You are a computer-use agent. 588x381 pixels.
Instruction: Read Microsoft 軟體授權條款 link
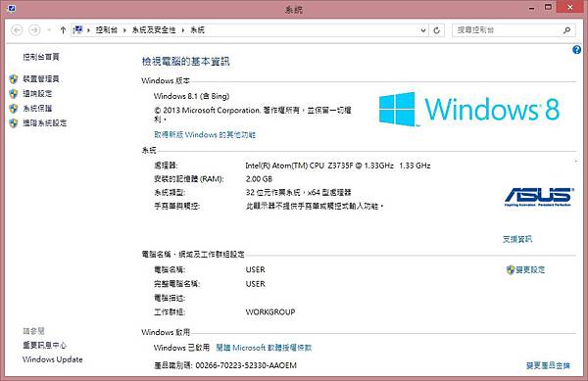click(x=264, y=348)
